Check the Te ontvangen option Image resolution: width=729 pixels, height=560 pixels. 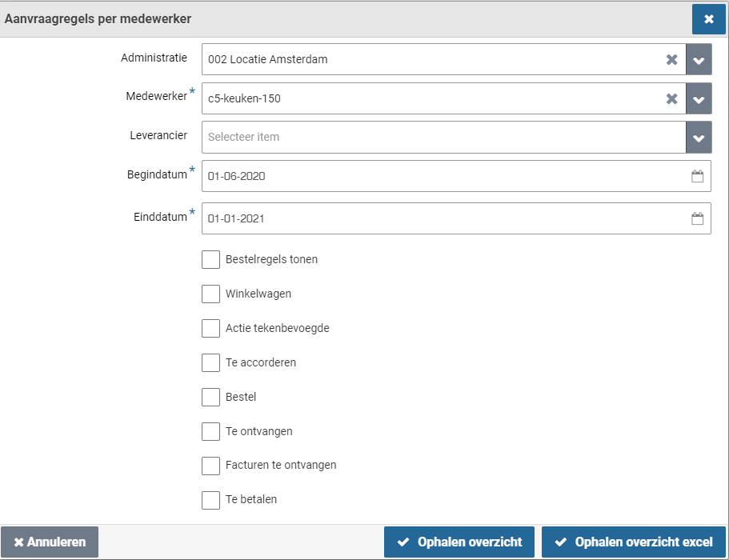tap(210, 431)
